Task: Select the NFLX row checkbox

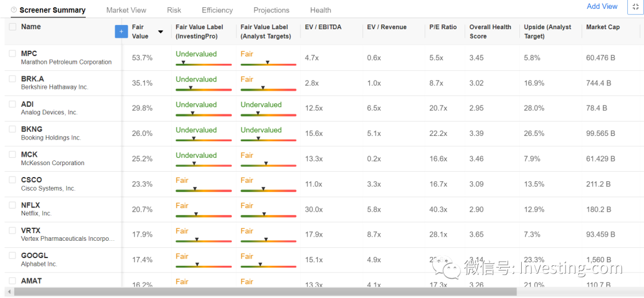Action: [x=13, y=205]
